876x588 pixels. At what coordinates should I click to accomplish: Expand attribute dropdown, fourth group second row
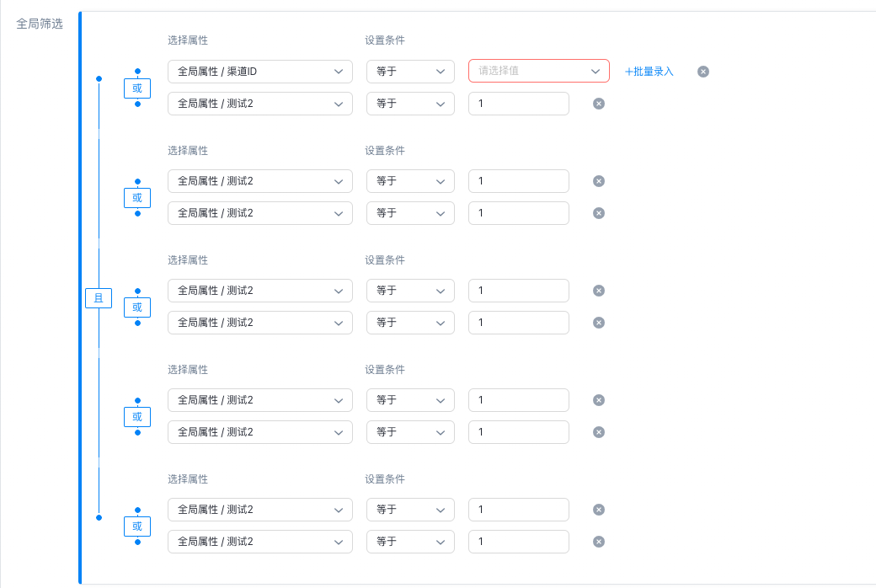pos(259,432)
